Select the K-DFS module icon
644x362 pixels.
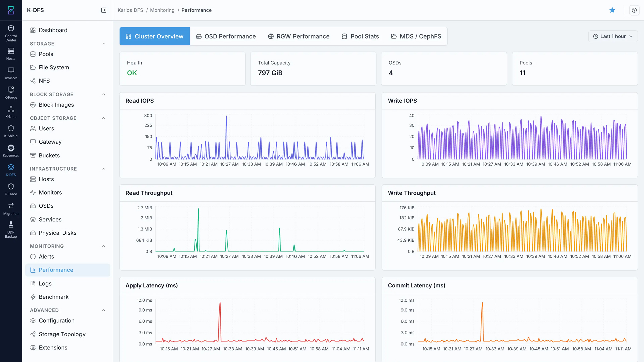tap(11, 170)
